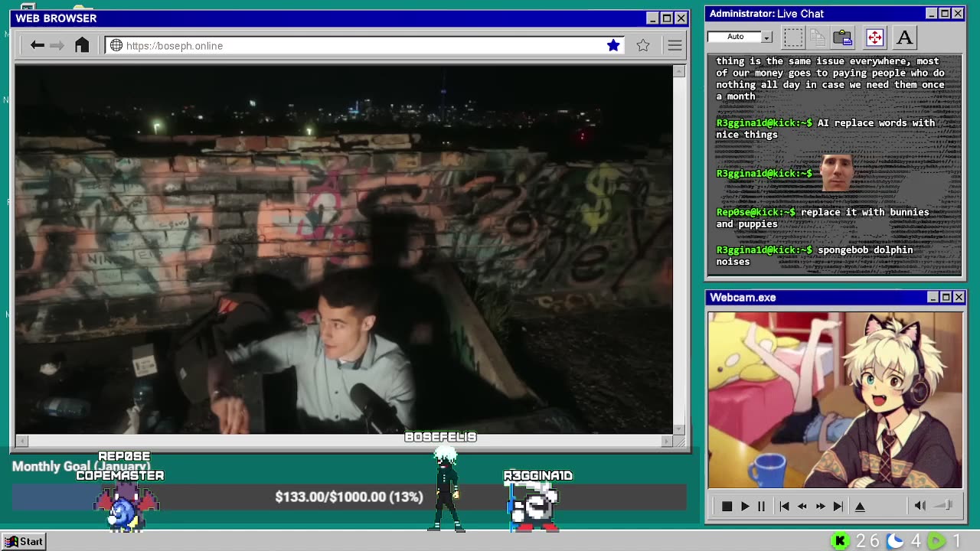
Task: Click 'replace it with bunnies' chat message
Action: point(823,218)
